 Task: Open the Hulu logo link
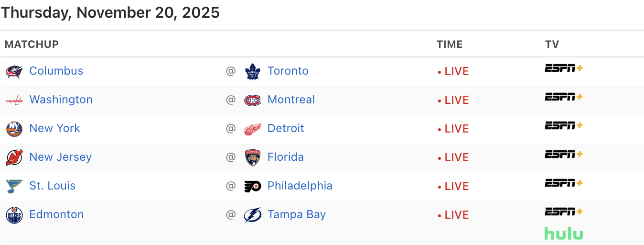coord(564,234)
